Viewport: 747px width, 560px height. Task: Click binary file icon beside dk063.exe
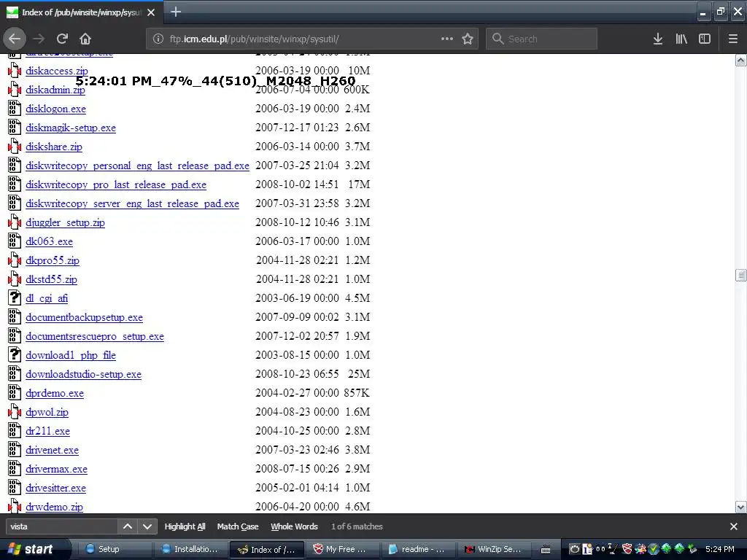click(15, 241)
